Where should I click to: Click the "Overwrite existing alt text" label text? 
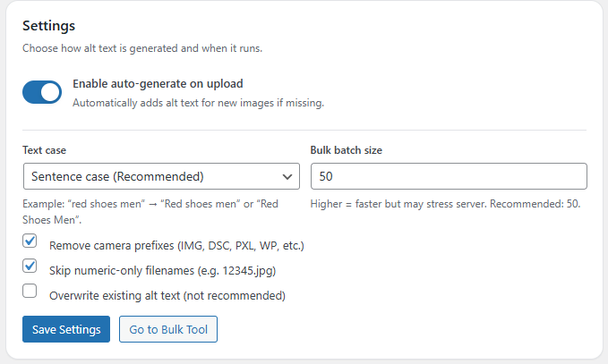(x=167, y=295)
